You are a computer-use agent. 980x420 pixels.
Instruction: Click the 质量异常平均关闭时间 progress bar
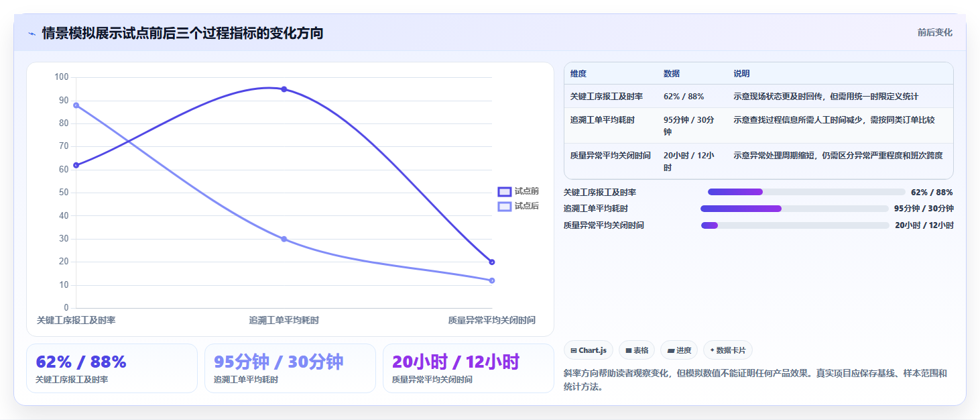tap(795, 225)
